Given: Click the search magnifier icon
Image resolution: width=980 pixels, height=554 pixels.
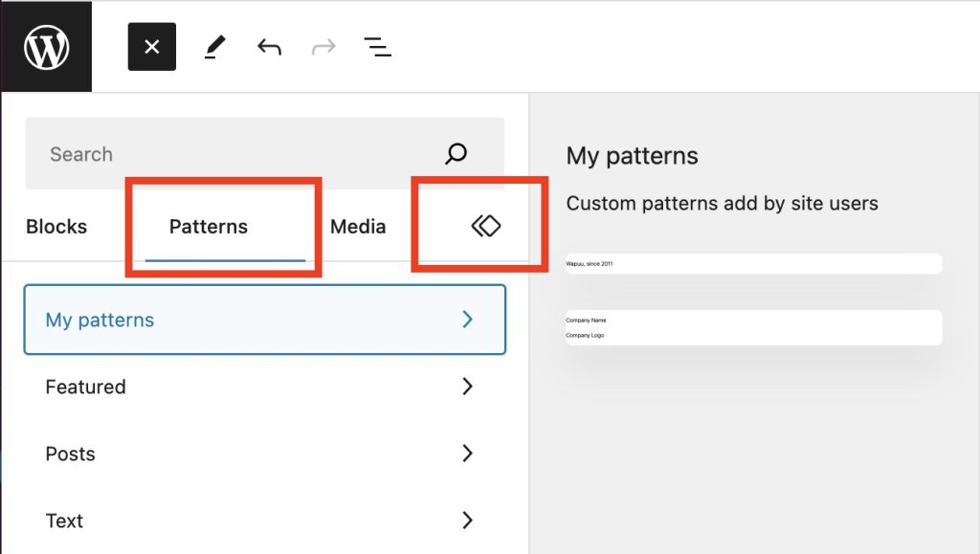Looking at the screenshot, I should coord(456,153).
